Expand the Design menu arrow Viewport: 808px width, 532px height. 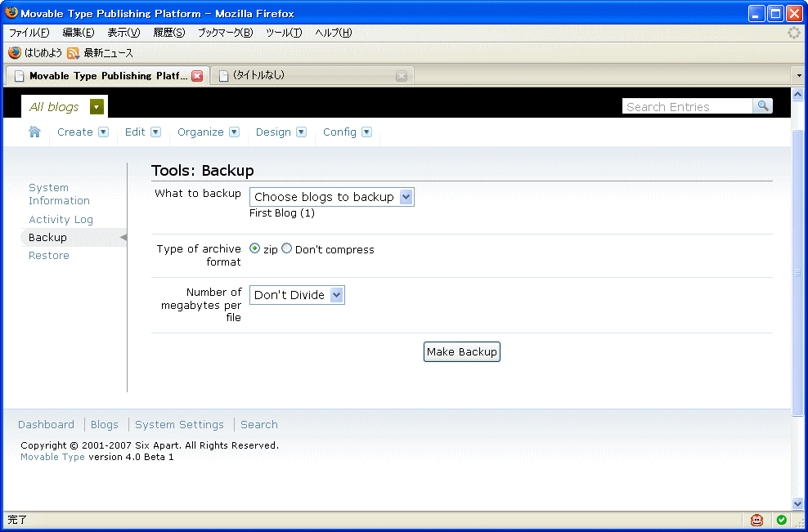(302, 132)
